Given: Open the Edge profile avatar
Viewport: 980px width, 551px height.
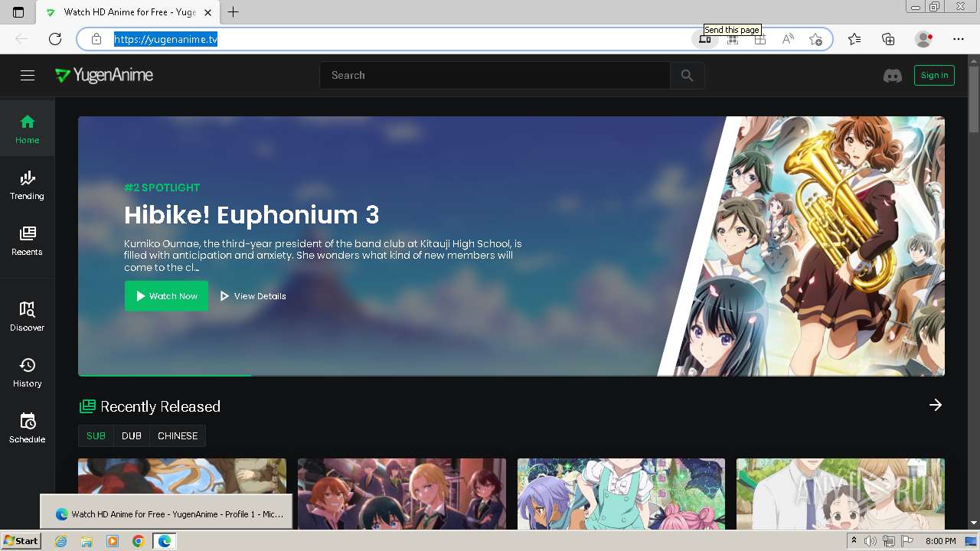Looking at the screenshot, I should pos(923,39).
